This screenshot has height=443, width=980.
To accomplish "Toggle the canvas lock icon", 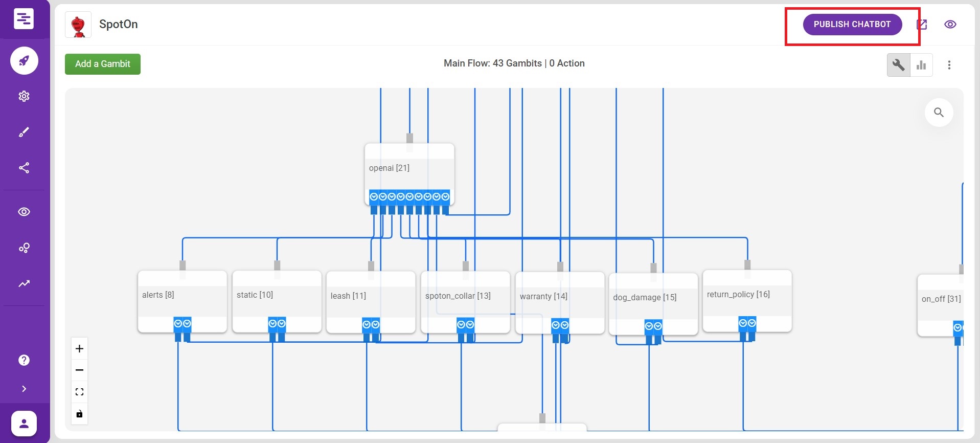I will click(79, 414).
